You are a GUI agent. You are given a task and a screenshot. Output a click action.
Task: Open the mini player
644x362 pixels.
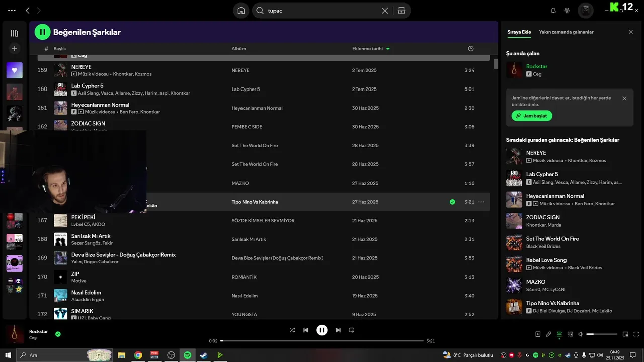click(626, 334)
